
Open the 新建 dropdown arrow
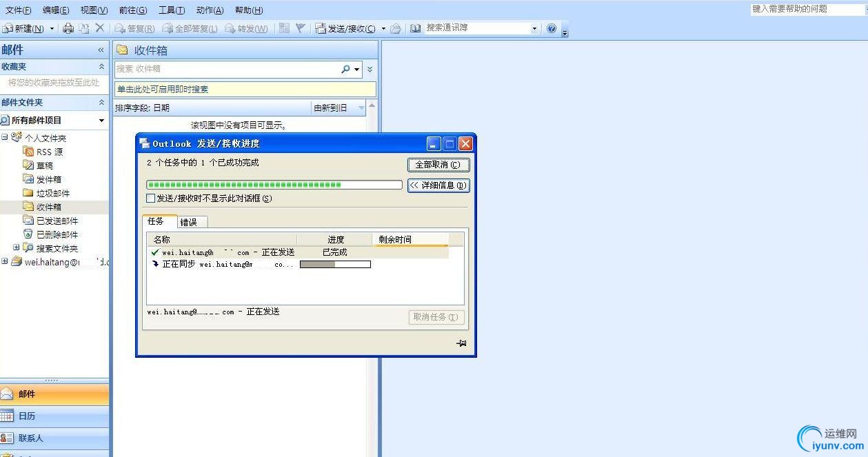(x=52, y=28)
